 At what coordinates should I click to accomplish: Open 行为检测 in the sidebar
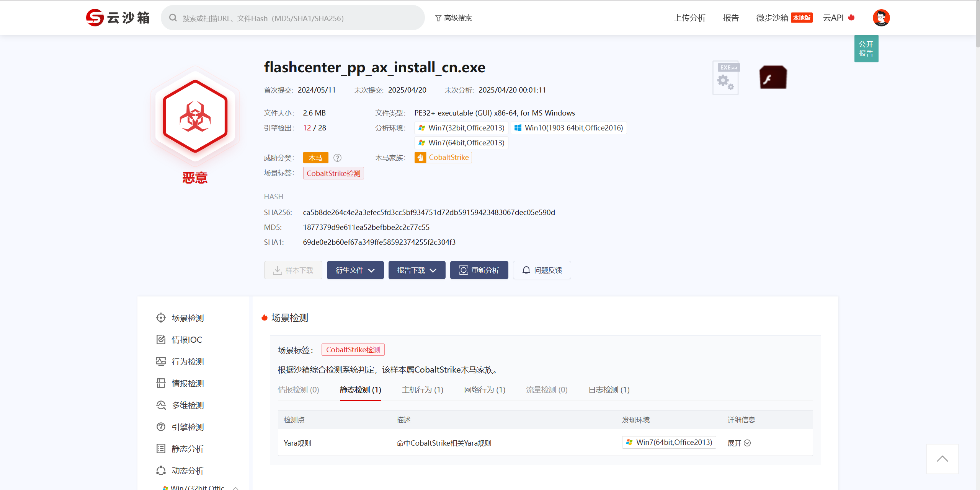(180, 361)
